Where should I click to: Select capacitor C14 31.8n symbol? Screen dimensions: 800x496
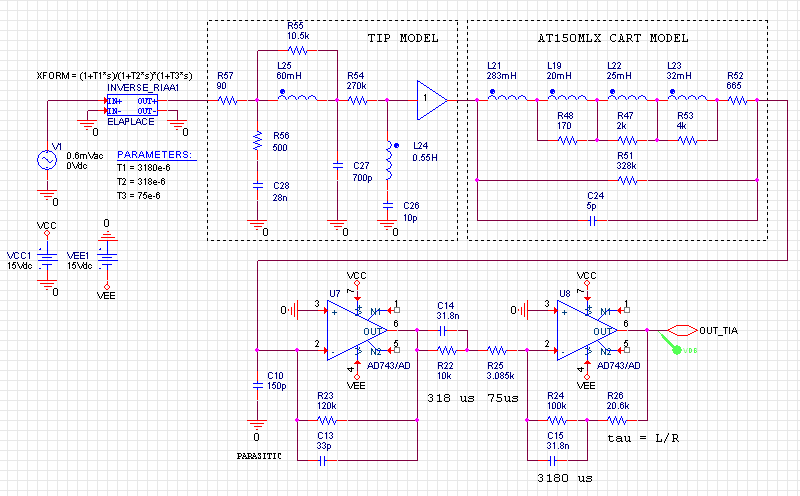tap(442, 331)
